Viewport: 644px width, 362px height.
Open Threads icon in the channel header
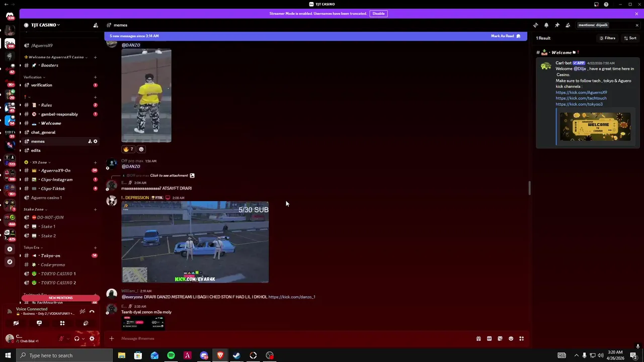pos(535,25)
